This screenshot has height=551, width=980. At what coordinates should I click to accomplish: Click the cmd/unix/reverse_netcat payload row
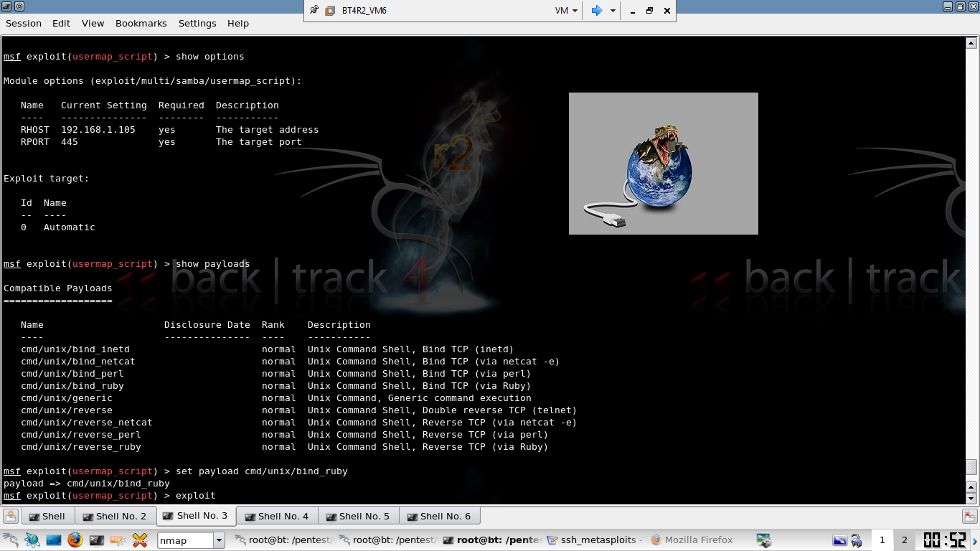click(x=298, y=423)
